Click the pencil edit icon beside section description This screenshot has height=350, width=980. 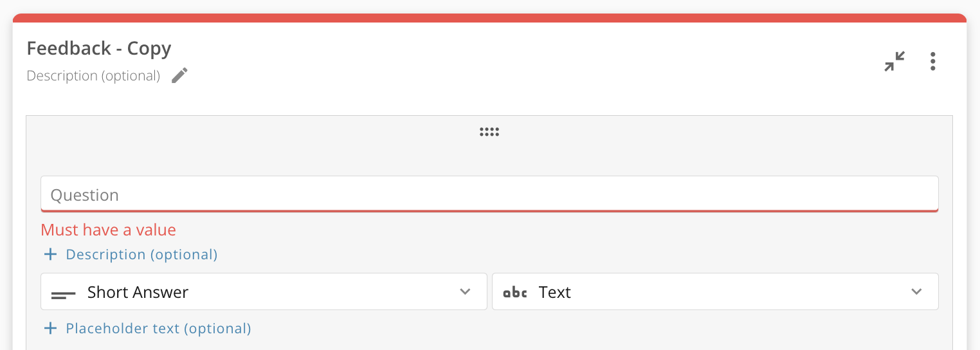[x=180, y=76]
